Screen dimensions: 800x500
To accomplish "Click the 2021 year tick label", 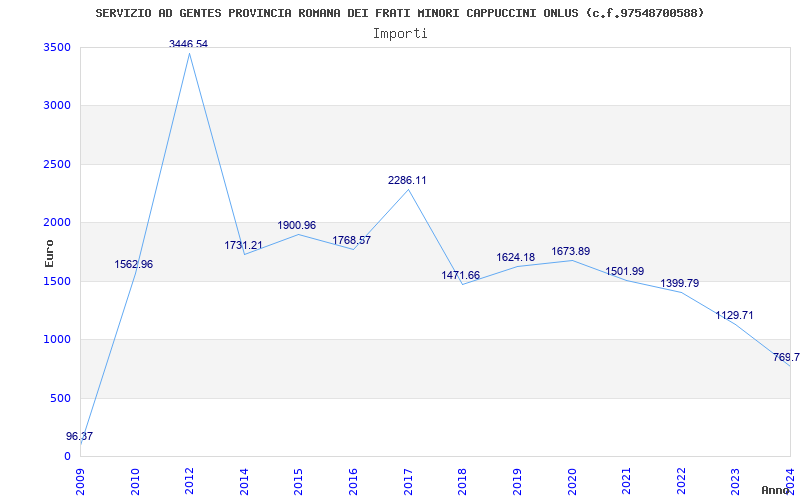I will point(626,482).
